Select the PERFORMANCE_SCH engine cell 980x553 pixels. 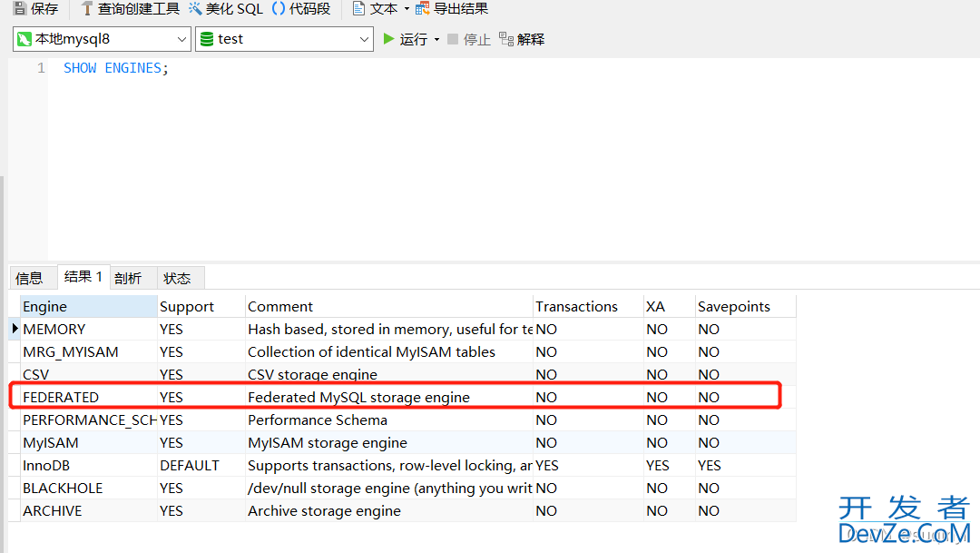coord(88,420)
